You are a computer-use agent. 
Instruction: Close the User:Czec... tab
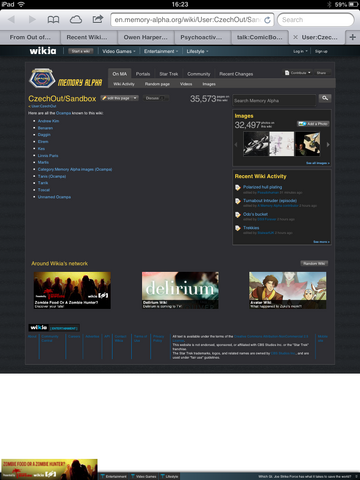(x=295, y=37)
